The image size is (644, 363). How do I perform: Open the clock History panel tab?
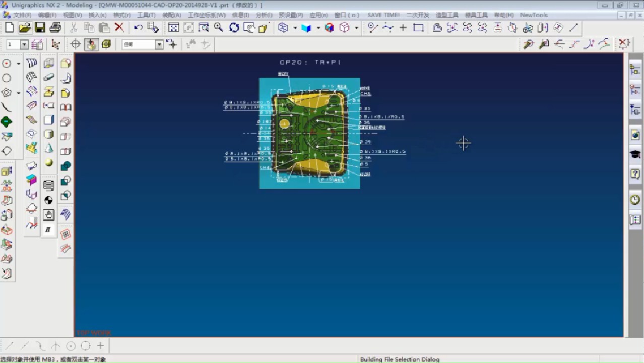635,200
